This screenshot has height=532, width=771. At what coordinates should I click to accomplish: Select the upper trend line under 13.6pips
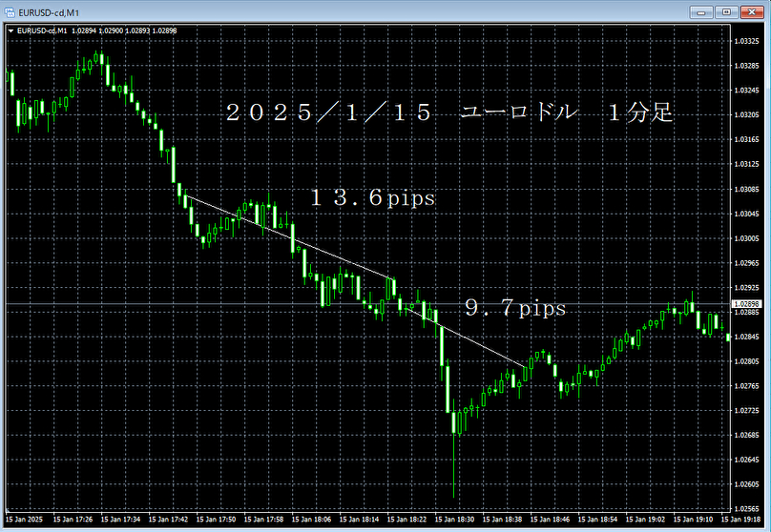tap(286, 236)
